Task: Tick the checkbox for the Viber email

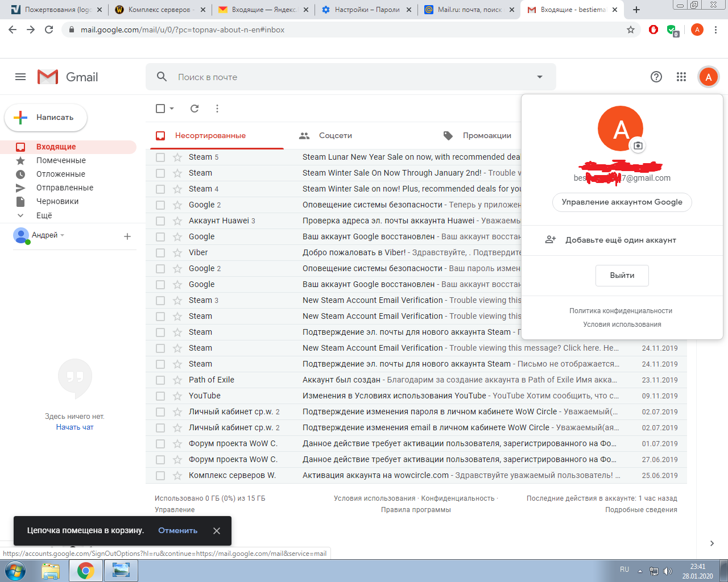Action: tap(160, 253)
